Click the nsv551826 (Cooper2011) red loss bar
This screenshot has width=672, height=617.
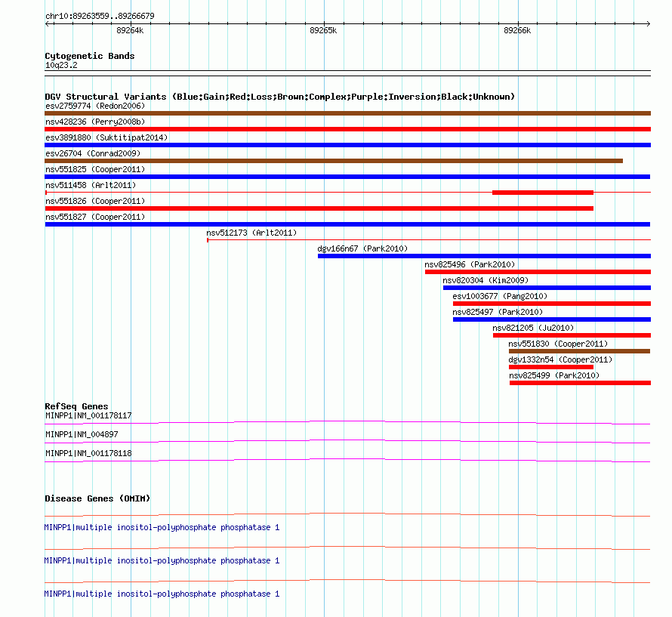coord(319,208)
